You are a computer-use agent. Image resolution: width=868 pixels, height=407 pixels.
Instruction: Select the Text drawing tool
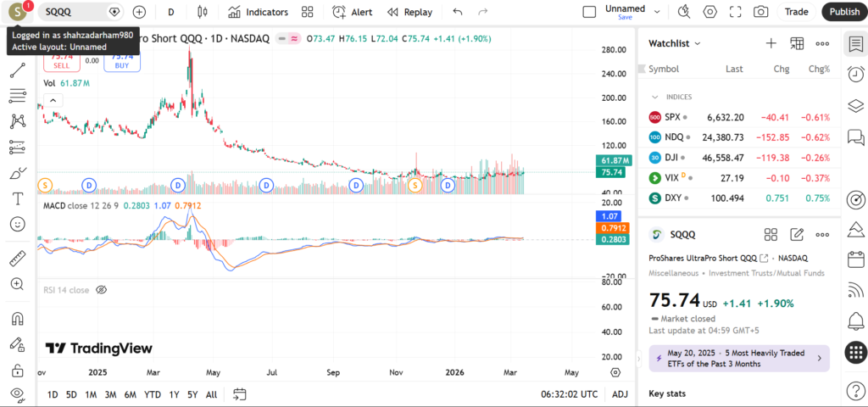tap(17, 198)
